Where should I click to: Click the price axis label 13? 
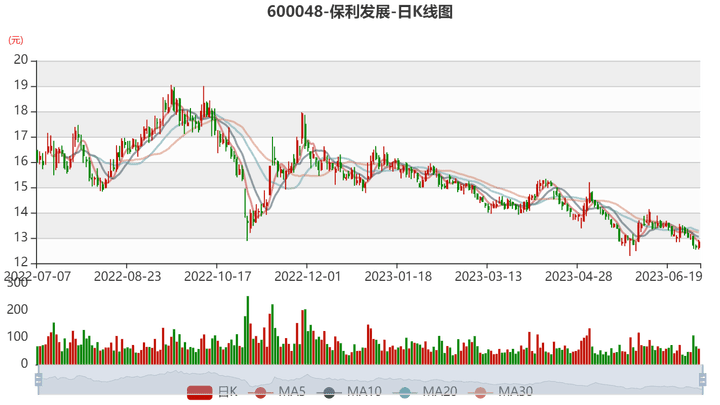click(x=21, y=238)
